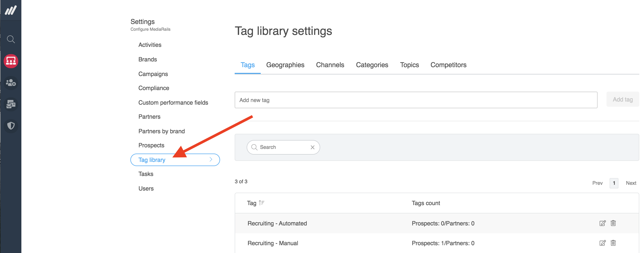Sort the table by Tag column

point(262,203)
